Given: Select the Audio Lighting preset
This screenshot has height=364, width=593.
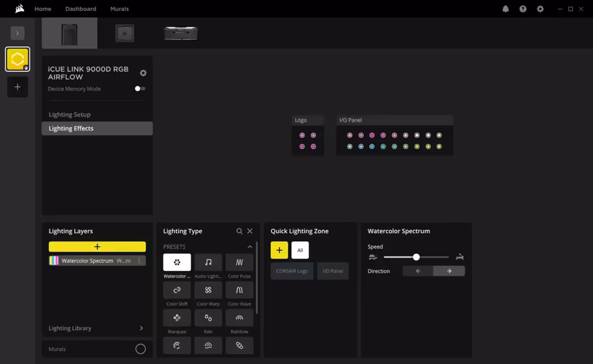Looking at the screenshot, I should point(208,262).
